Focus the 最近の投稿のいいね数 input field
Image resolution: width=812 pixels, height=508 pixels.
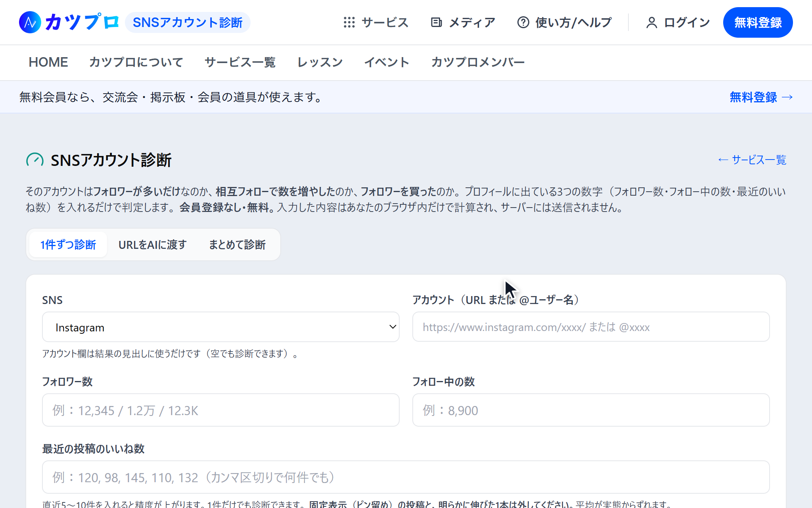tap(406, 477)
